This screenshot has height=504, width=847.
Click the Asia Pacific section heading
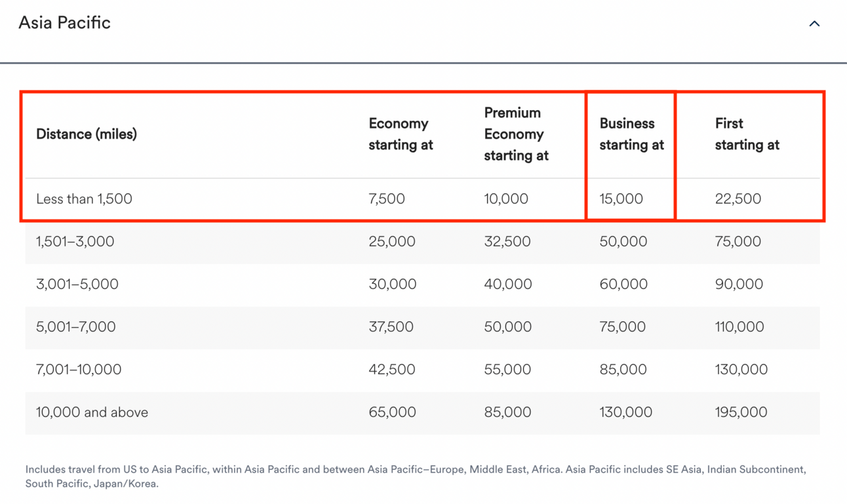pos(64,23)
